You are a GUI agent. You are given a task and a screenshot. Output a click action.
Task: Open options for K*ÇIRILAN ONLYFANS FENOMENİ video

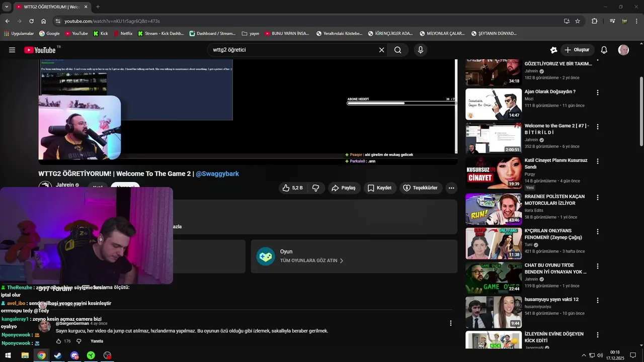598,232
